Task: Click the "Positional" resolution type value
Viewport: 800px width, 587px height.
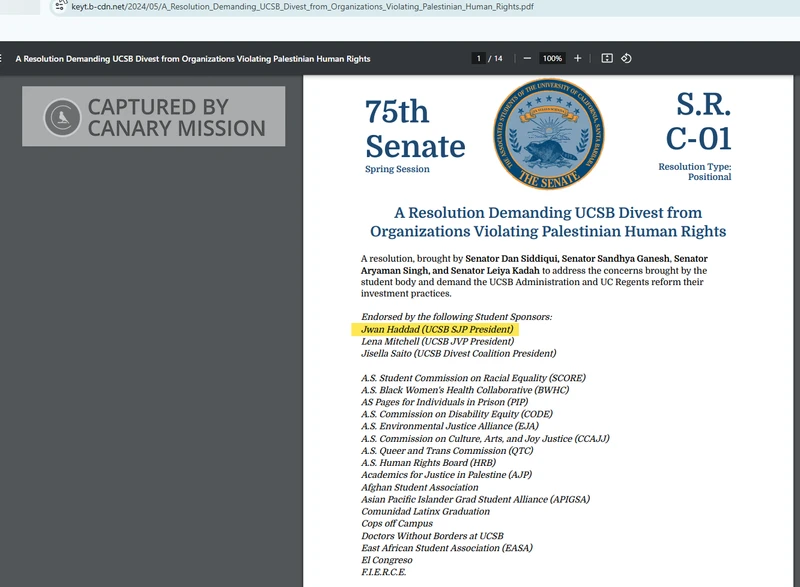Action: click(x=709, y=177)
